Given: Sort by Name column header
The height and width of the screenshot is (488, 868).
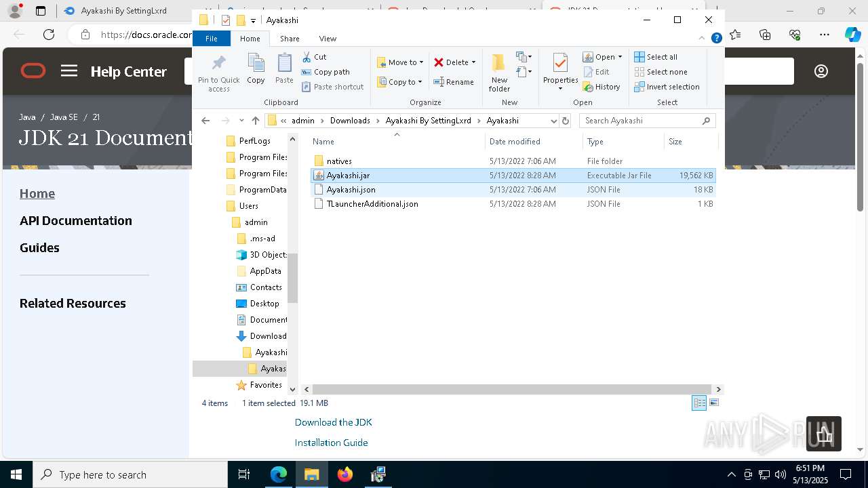Looking at the screenshot, I should tap(397, 142).
